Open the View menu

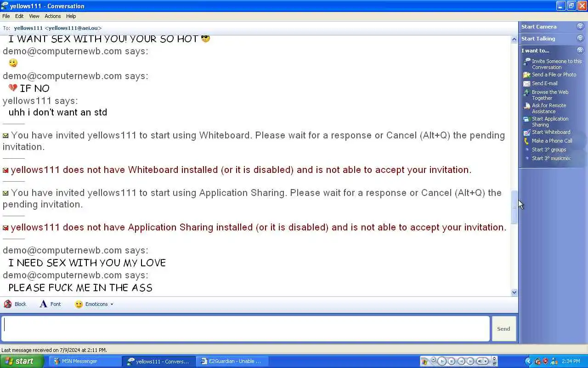[34, 16]
